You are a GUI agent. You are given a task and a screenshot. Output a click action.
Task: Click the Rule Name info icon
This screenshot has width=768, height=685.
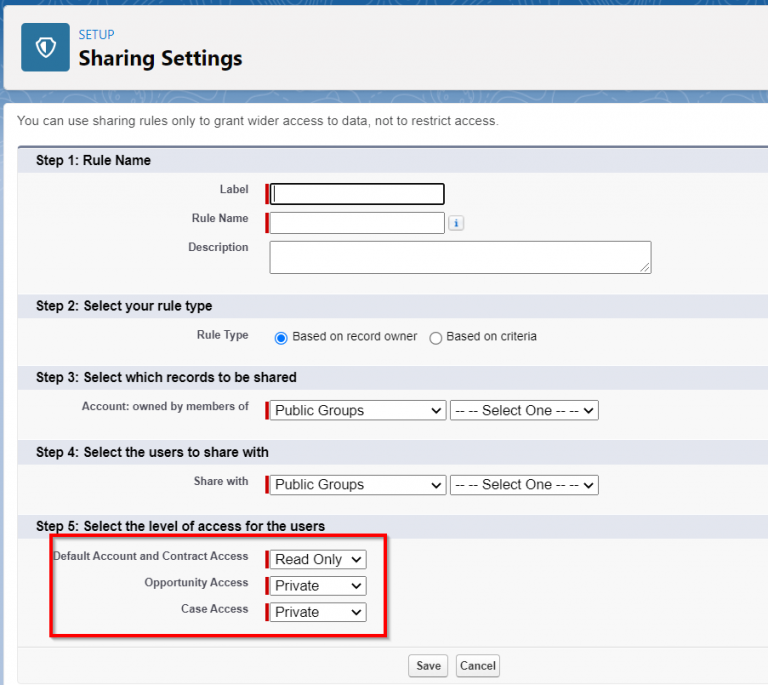click(x=456, y=223)
